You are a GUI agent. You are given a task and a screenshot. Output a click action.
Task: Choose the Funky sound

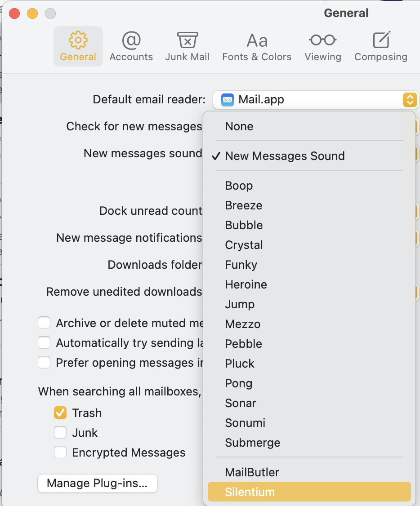309,265
